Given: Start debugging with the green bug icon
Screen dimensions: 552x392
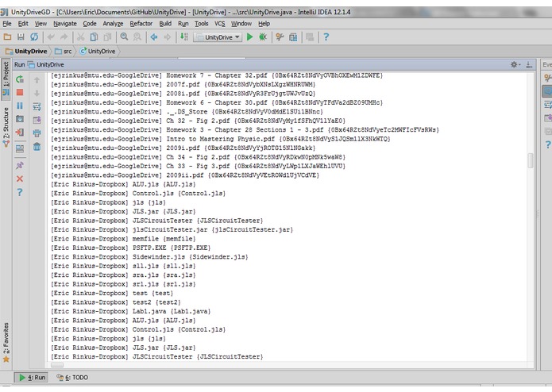Looking at the screenshot, I should (263, 37).
